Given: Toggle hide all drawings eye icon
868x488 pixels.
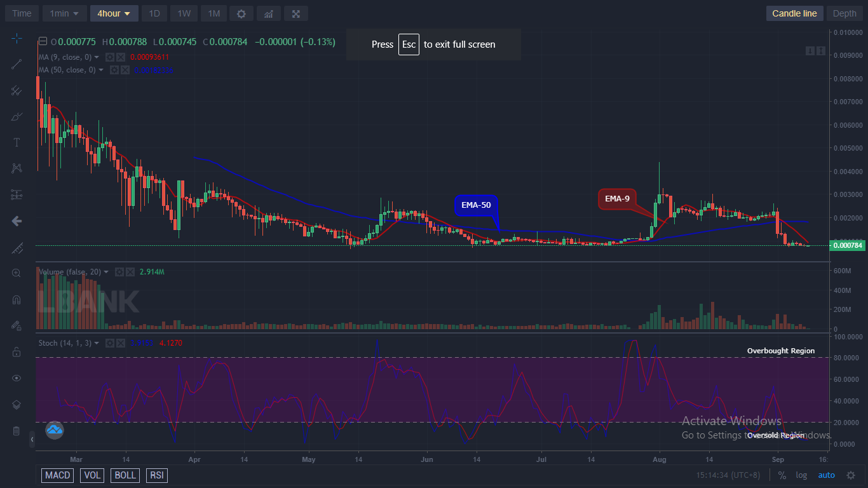Looking at the screenshot, I should 17,378.
